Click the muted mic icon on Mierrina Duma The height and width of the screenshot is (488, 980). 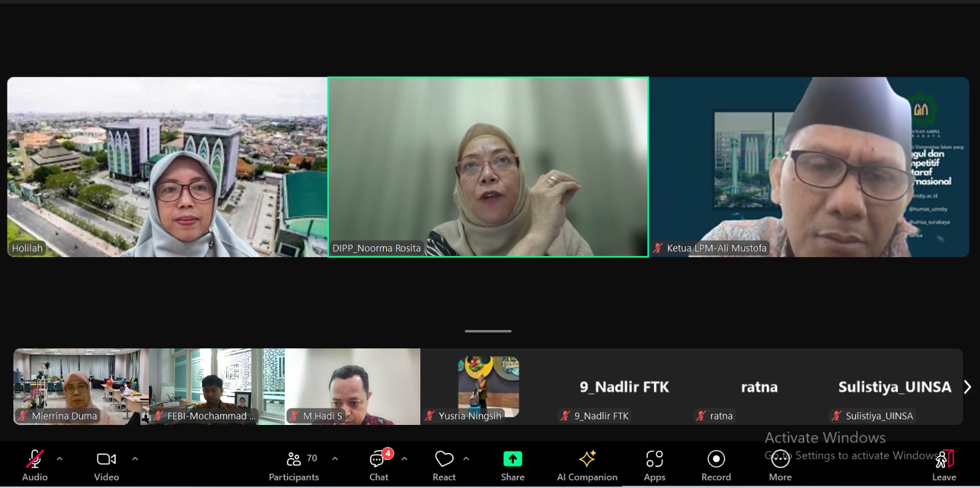23,416
